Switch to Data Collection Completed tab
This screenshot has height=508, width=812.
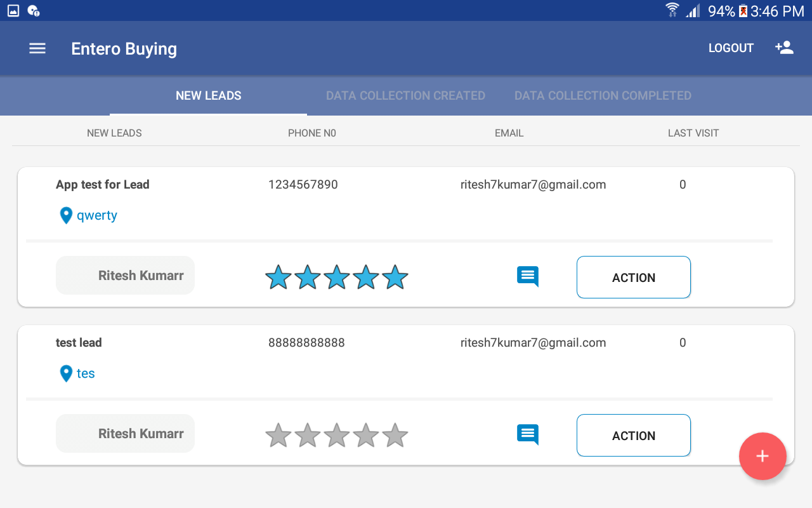(603, 96)
